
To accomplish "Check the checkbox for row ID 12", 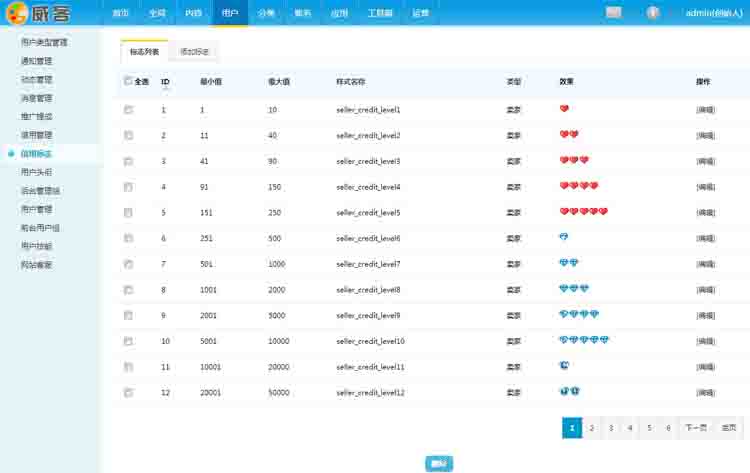I will (128, 393).
